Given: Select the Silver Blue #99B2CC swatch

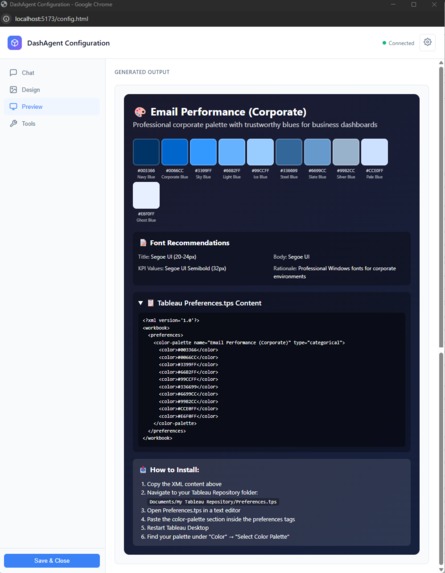Looking at the screenshot, I should coord(346,152).
